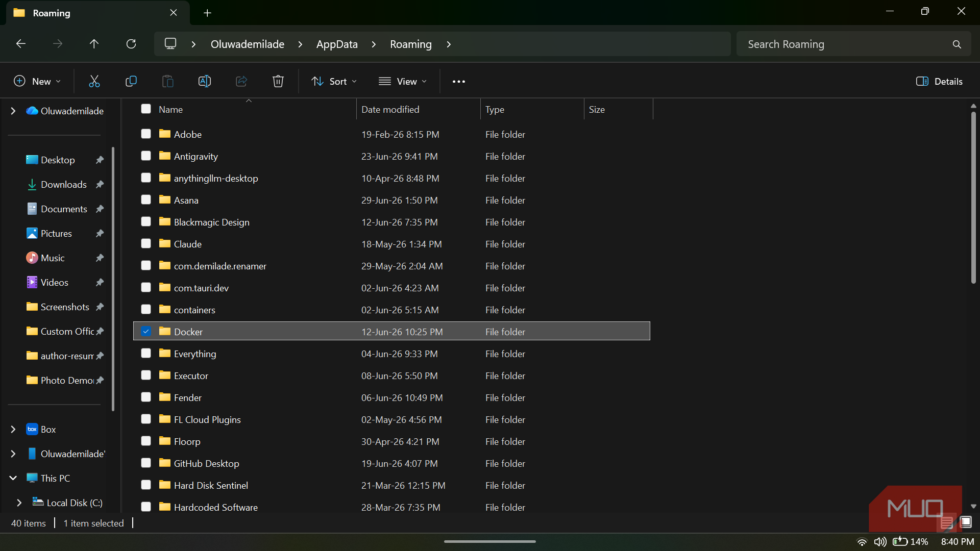Click the Rename icon in toolbar

click(x=205, y=81)
